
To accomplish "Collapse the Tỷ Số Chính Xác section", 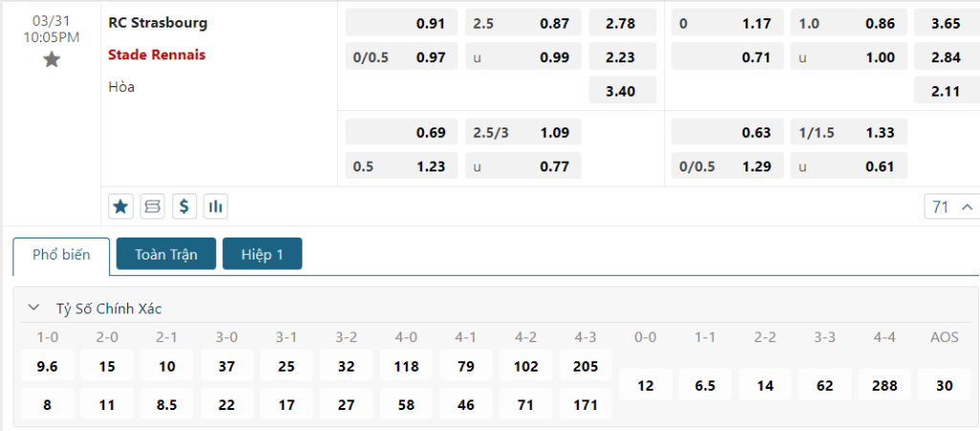I will [34, 308].
